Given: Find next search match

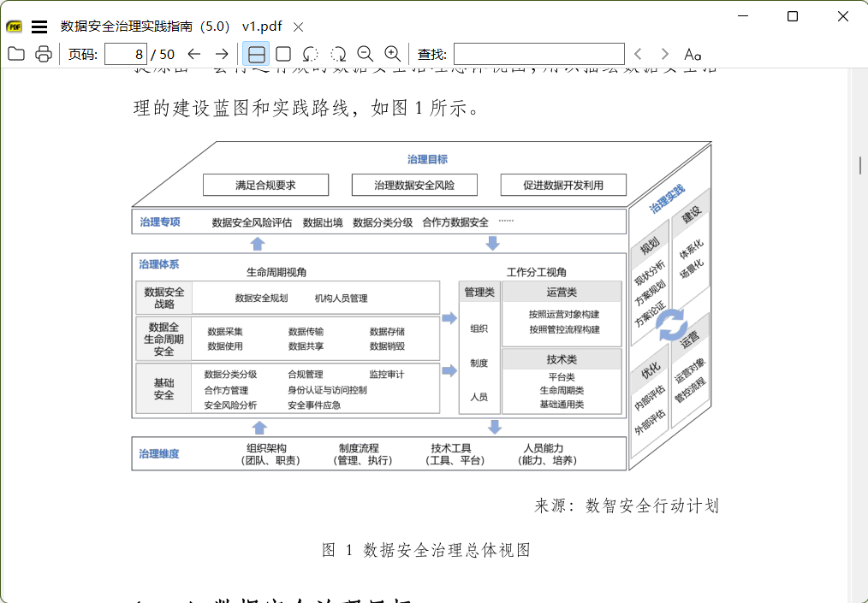Looking at the screenshot, I should [x=665, y=54].
